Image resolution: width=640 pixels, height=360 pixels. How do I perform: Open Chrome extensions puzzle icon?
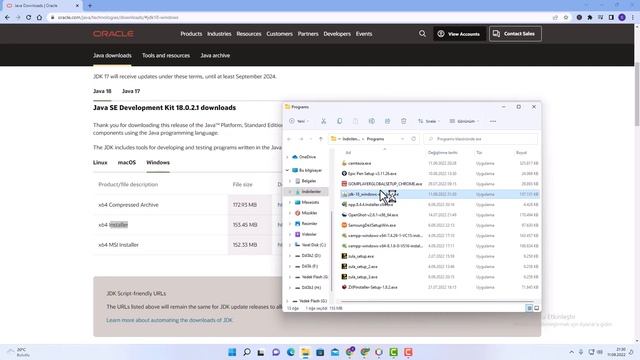(590, 18)
